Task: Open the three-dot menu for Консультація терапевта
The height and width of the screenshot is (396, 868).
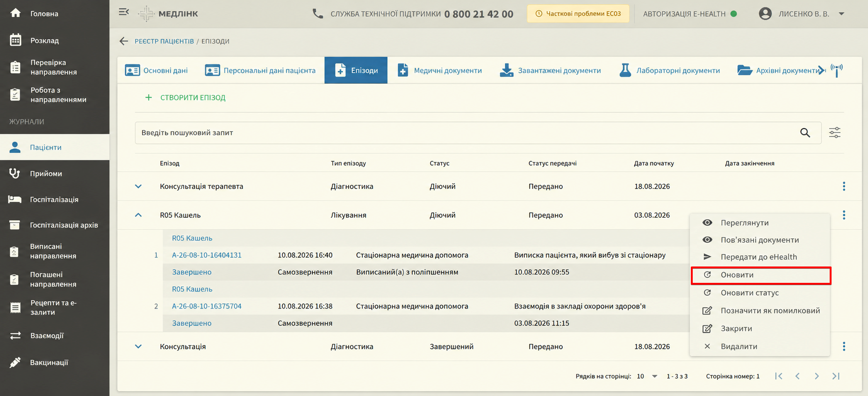Action: pyautogui.click(x=844, y=186)
